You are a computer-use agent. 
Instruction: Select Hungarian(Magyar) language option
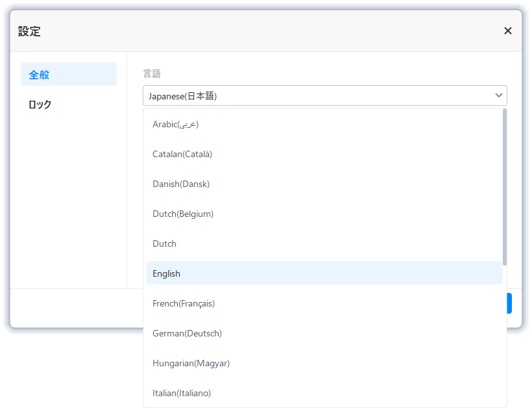[324, 364]
